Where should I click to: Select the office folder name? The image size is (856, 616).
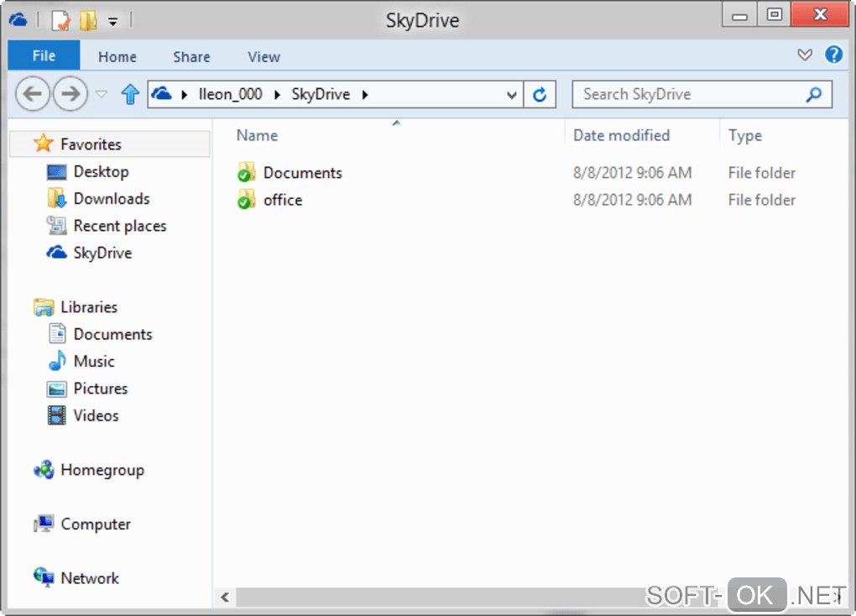click(x=283, y=200)
